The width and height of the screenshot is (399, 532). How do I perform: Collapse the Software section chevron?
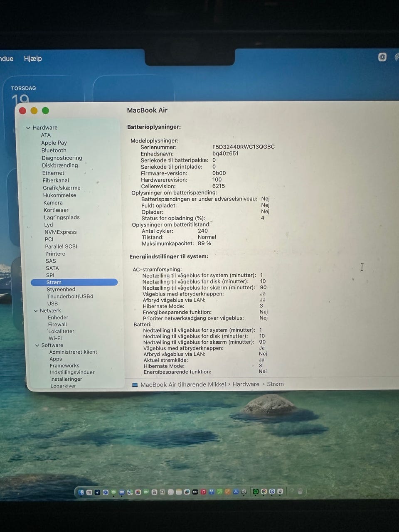[x=37, y=345]
